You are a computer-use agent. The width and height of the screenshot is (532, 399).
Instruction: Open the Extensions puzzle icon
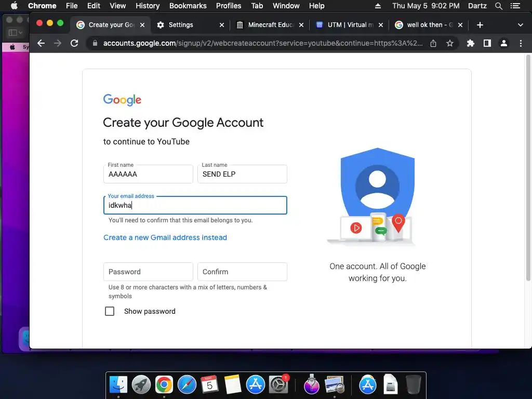(471, 43)
